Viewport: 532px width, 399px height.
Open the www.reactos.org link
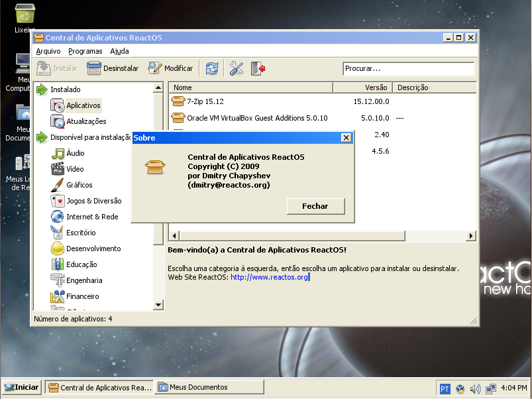(270, 277)
